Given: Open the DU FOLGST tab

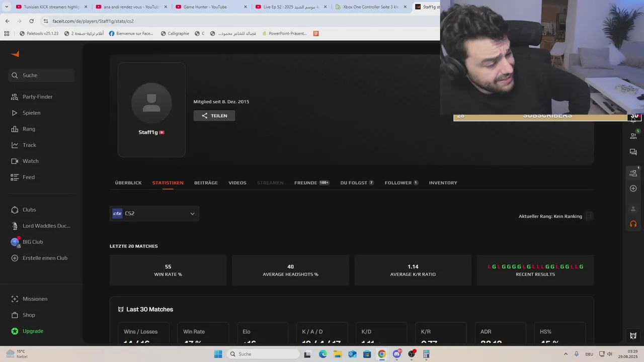Looking at the screenshot, I should 357,183.
